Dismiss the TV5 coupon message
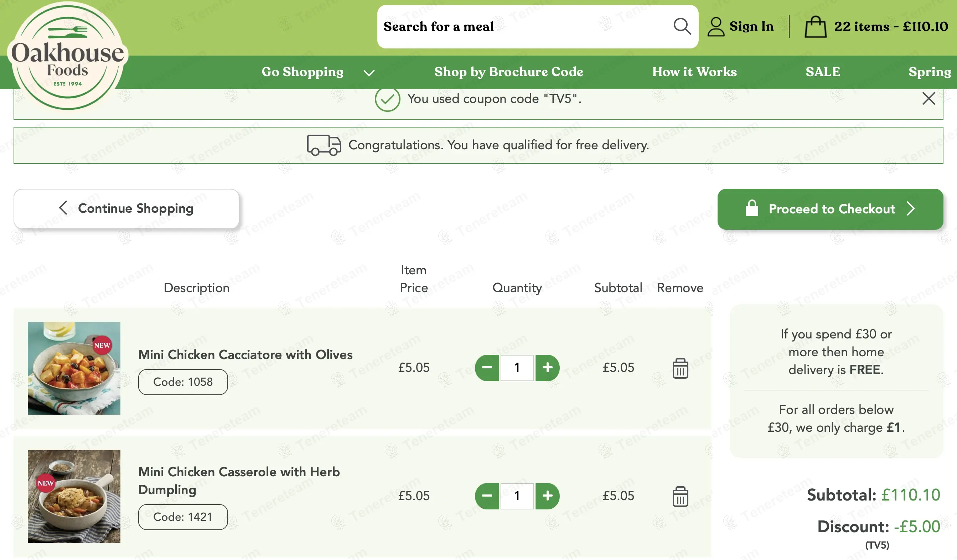The width and height of the screenshot is (957, 560). click(x=928, y=98)
